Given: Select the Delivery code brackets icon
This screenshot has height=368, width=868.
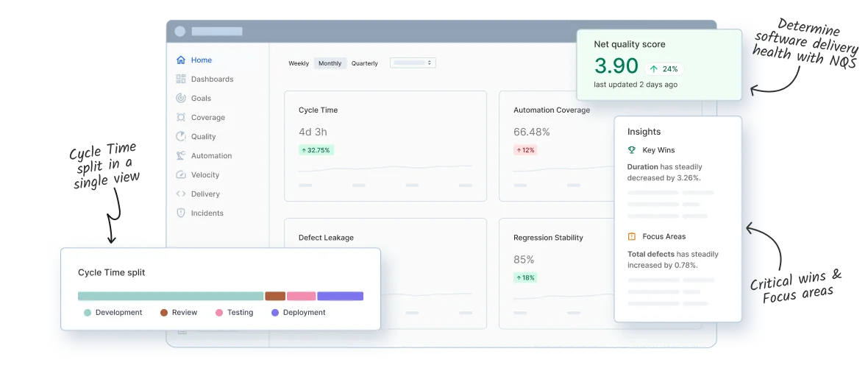Looking at the screenshot, I should [x=181, y=194].
